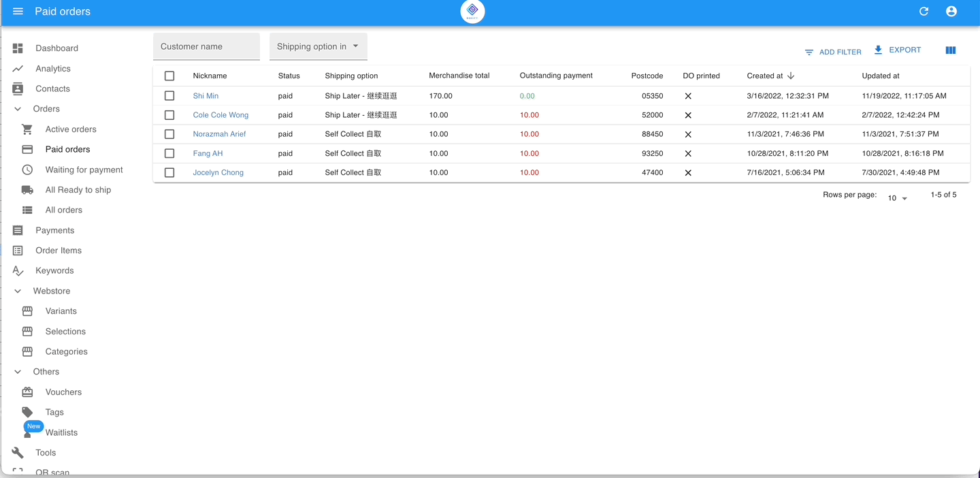The height and width of the screenshot is (478, 980).
Task: Collapse the Orders section in sidebar
Action: click(18, 109)
